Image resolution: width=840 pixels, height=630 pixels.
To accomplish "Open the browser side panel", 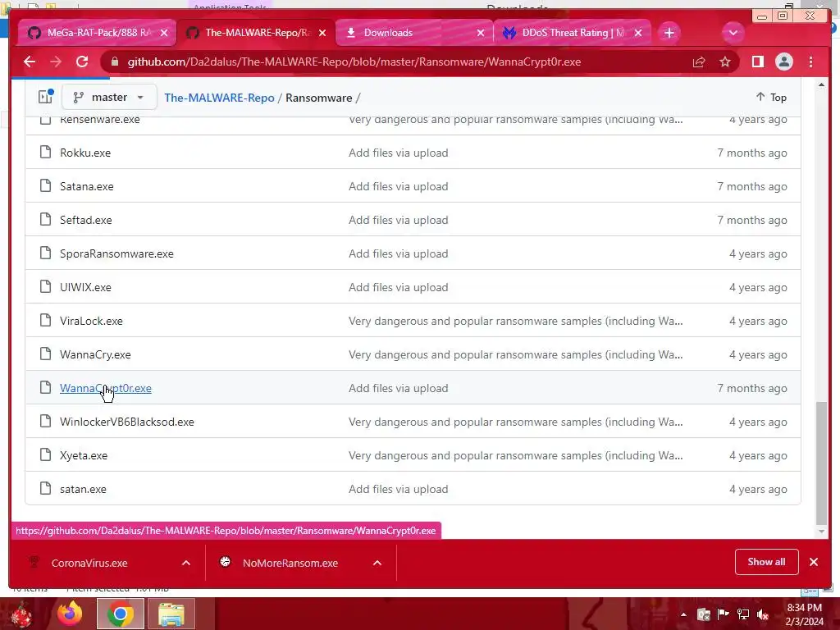I will pyautogui.click(x=757, y=62).
